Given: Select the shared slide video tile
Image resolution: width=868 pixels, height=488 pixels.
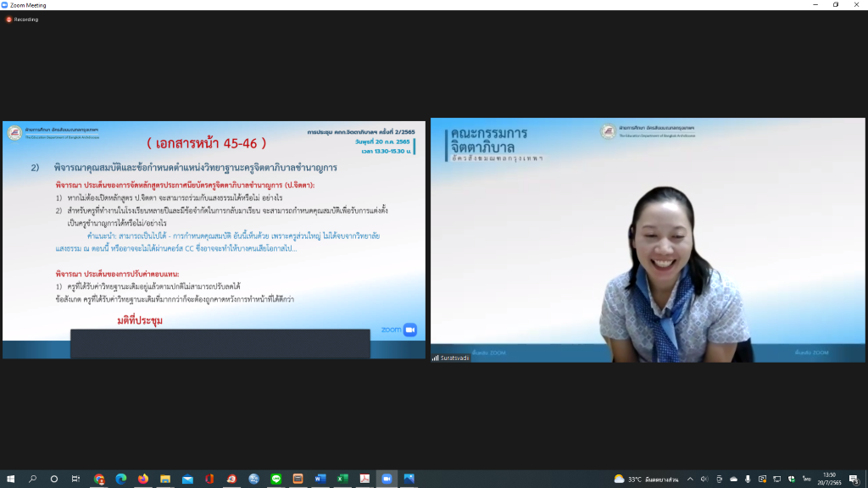Looking at the screenshot, I should point(214,240).
